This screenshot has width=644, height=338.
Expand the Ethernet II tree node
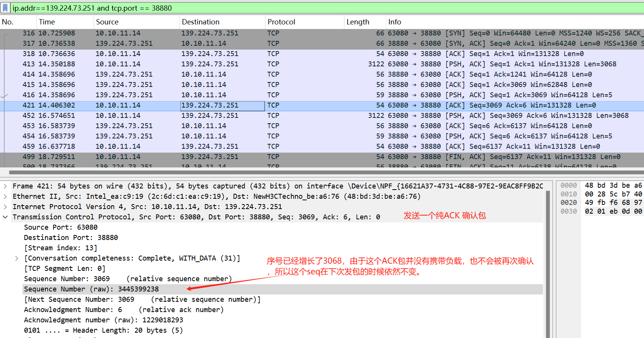click(5, 196)
